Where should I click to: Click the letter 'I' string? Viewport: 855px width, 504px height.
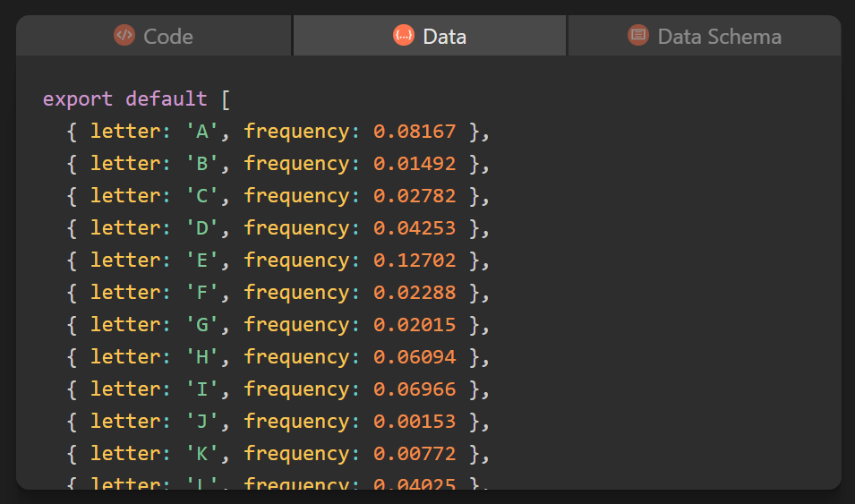[x=201, y=389]
